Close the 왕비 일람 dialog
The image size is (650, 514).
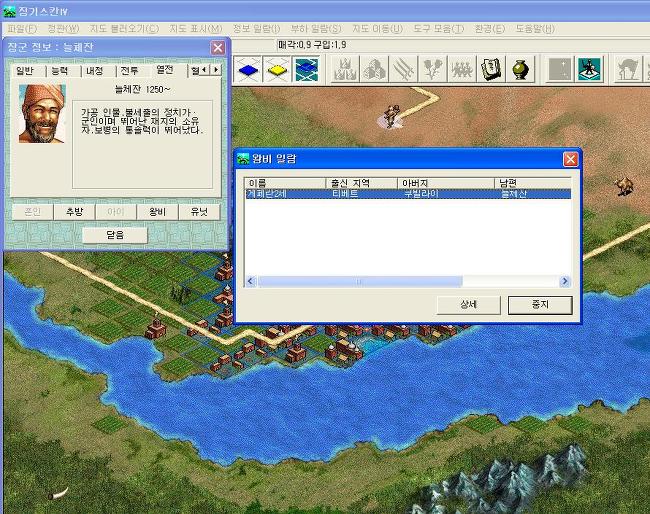tap(570, 159)
